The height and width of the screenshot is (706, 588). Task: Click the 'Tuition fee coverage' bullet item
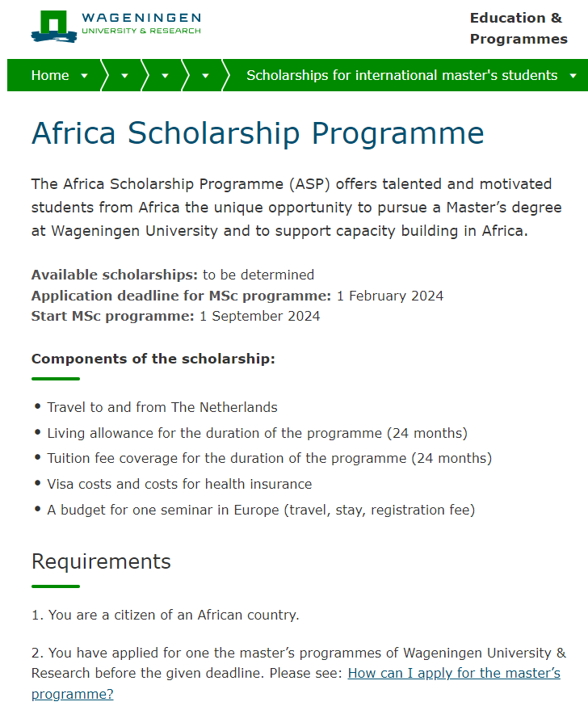coord(269,458)
